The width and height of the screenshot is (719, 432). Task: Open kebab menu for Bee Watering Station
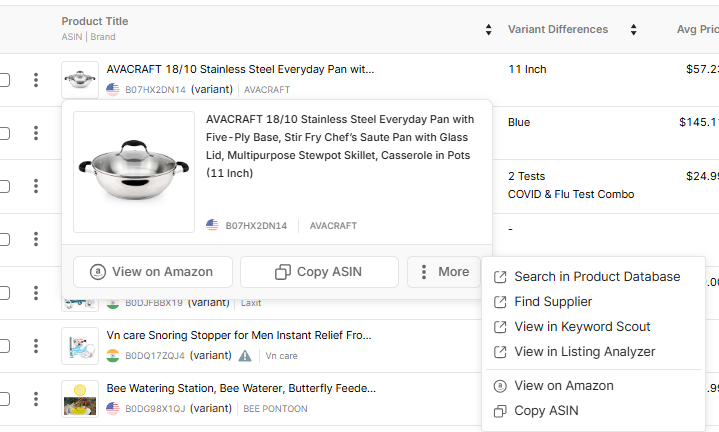pos(36,399)
